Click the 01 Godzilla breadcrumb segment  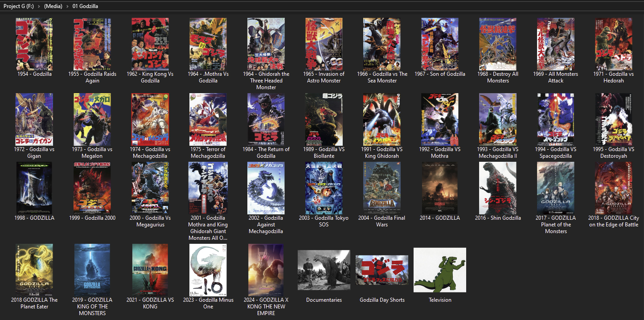click(85, 6)
